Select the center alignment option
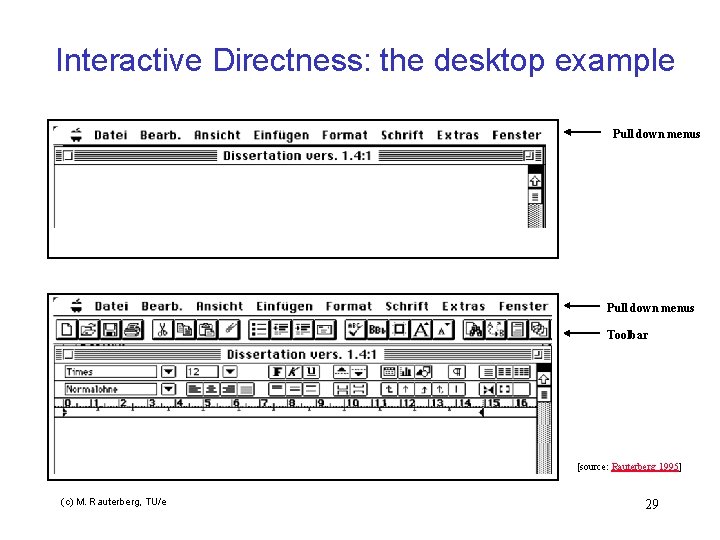 [x=212, y=389]
